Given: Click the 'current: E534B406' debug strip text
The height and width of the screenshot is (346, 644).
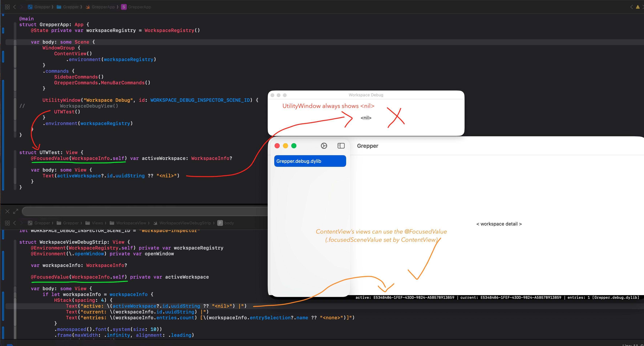Looking at the screenshot, I should 511,297.
